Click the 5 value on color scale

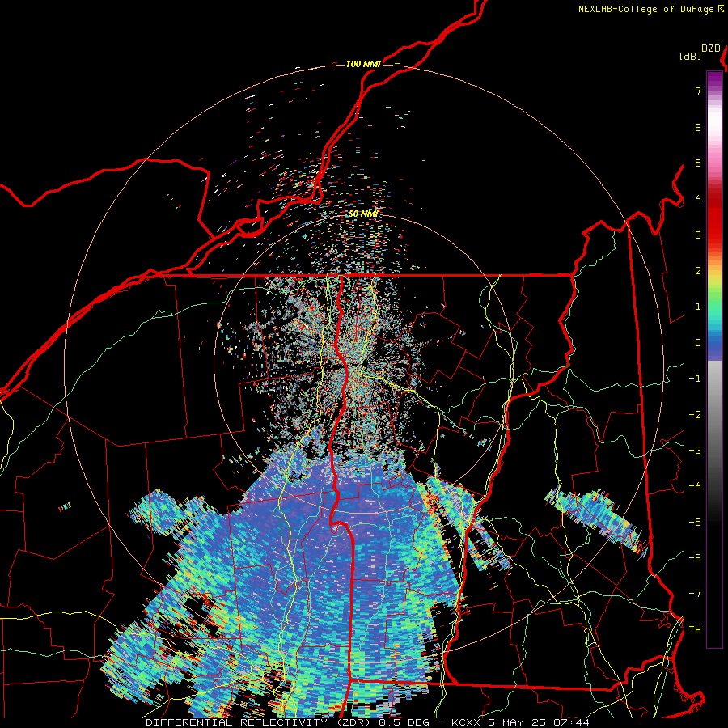pos(698,163)
